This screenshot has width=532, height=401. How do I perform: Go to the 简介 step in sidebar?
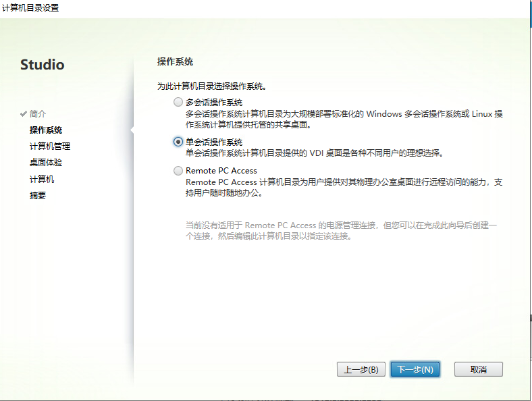[38, 114]
